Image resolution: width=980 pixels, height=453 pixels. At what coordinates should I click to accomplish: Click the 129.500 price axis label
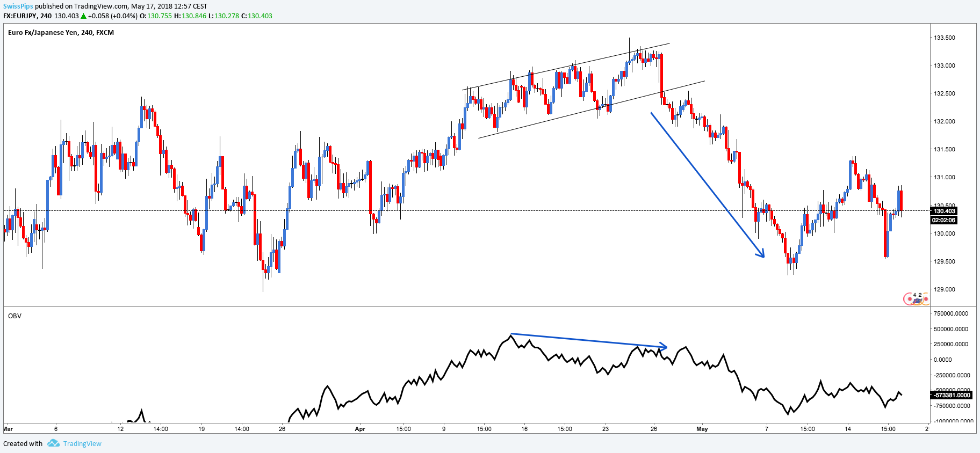[x=944, y=261]
